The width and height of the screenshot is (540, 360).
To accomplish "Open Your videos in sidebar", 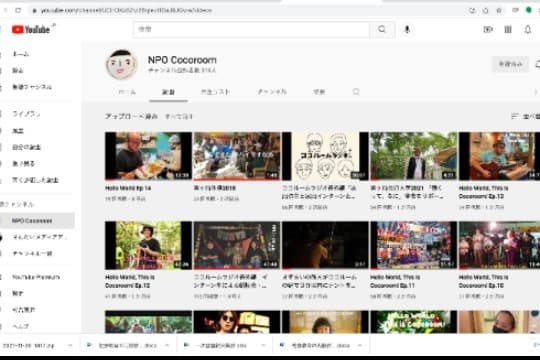I will click(x=27, y=147).
